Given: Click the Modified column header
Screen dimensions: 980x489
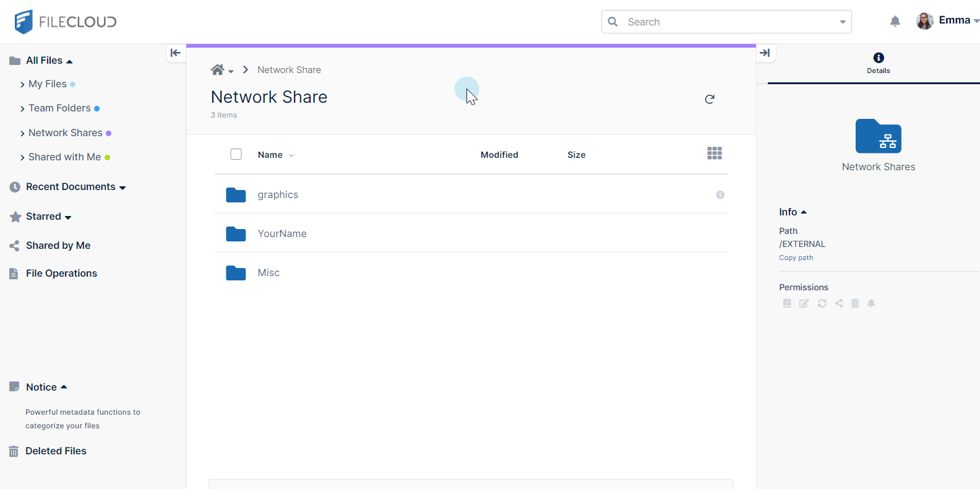Looking at the screenshot, I should tap(499, 155).
